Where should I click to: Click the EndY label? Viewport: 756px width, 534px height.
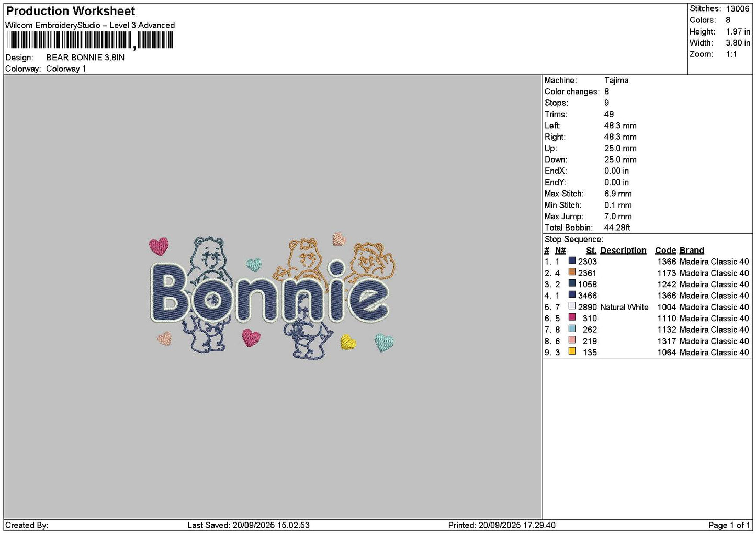point(555,183)
